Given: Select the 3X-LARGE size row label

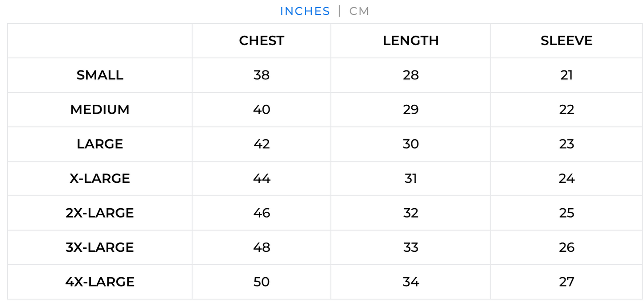Looking at the screenshot, I should (100, 247).
